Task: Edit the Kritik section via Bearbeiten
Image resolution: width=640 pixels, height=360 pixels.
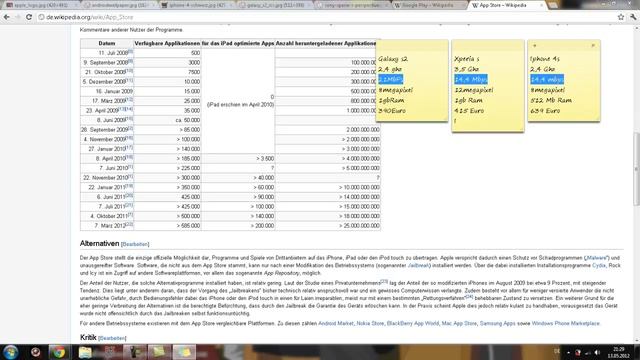Action: (x=112, y=338)
